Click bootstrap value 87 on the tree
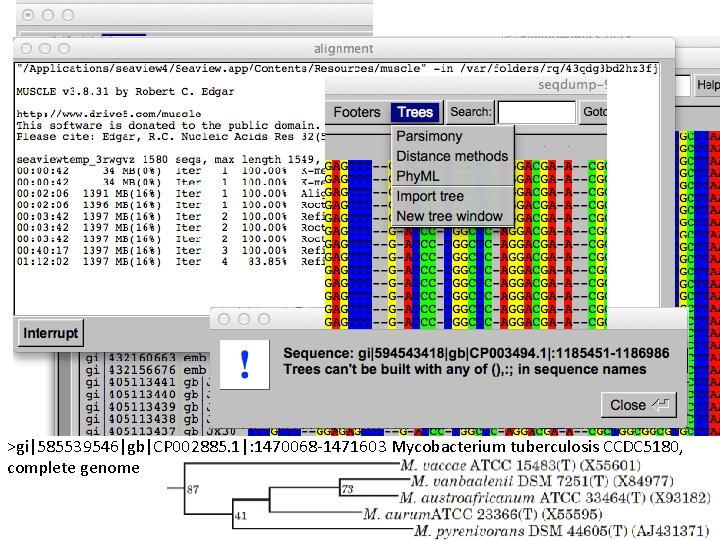 pyautogui.click(x=193, y=489)
